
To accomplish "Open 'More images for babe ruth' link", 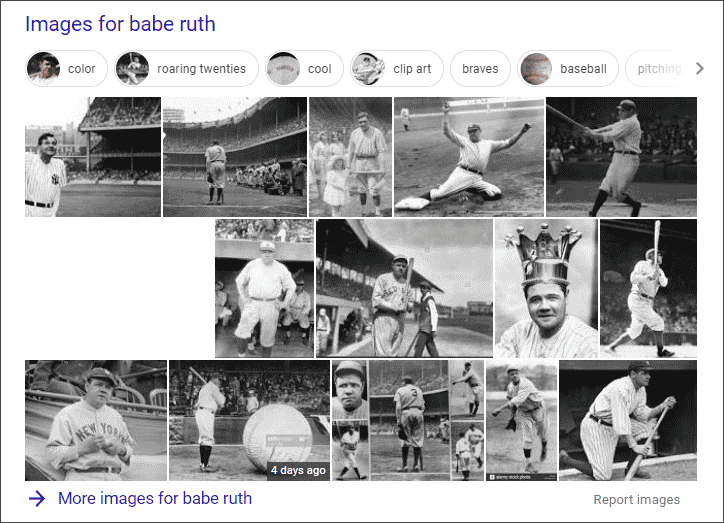I will [155, 499].
